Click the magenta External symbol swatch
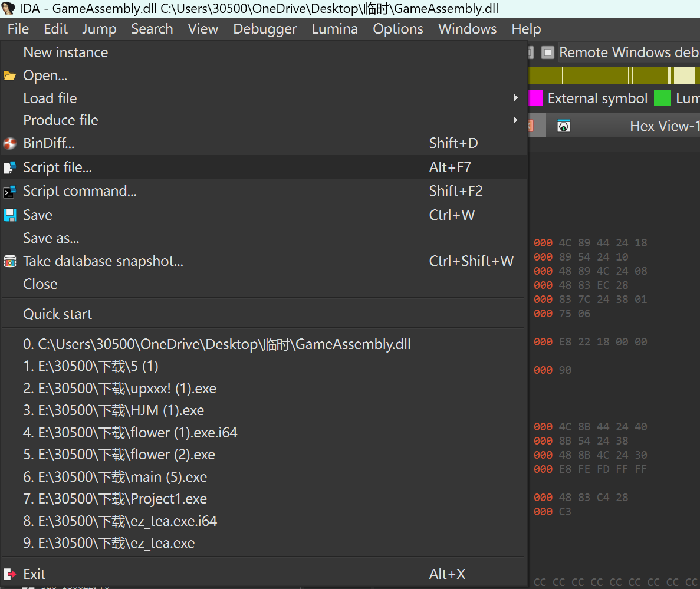The image size is (700, 589). click(535, 98)
